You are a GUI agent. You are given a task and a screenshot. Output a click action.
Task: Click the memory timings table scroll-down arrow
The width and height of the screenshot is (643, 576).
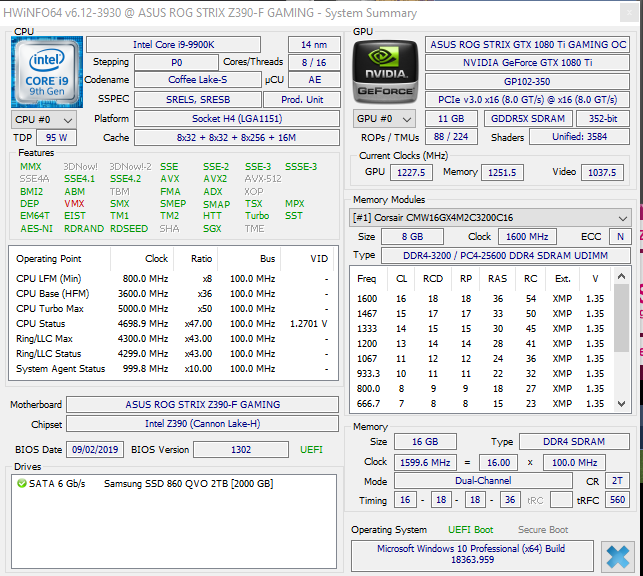point(621,404)
